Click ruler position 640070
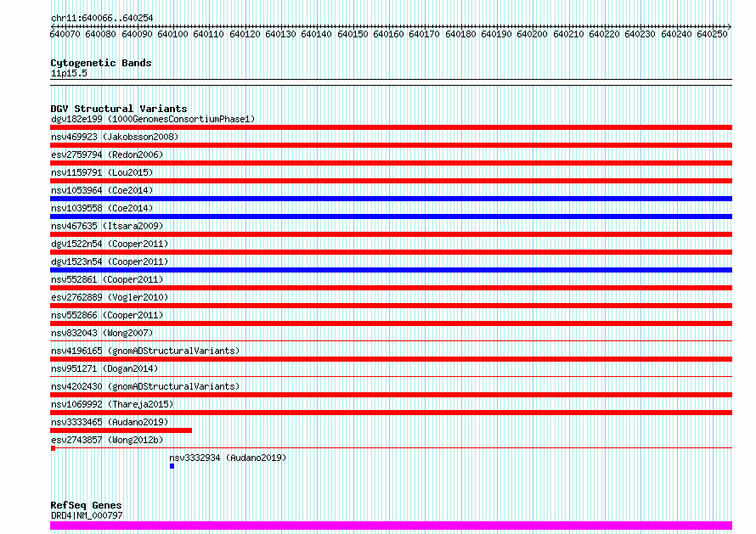Screen dimensions: 756x534 pos(65,34)
